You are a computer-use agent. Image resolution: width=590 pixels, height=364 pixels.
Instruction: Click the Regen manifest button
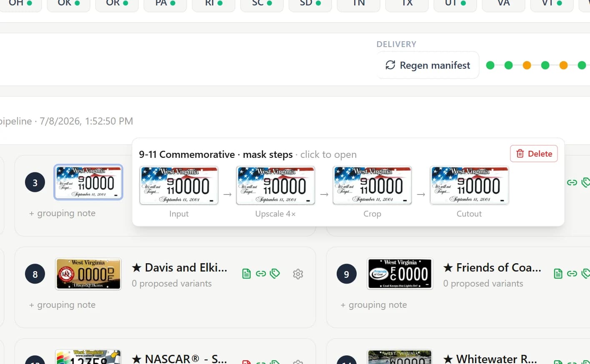coord(428,65)
